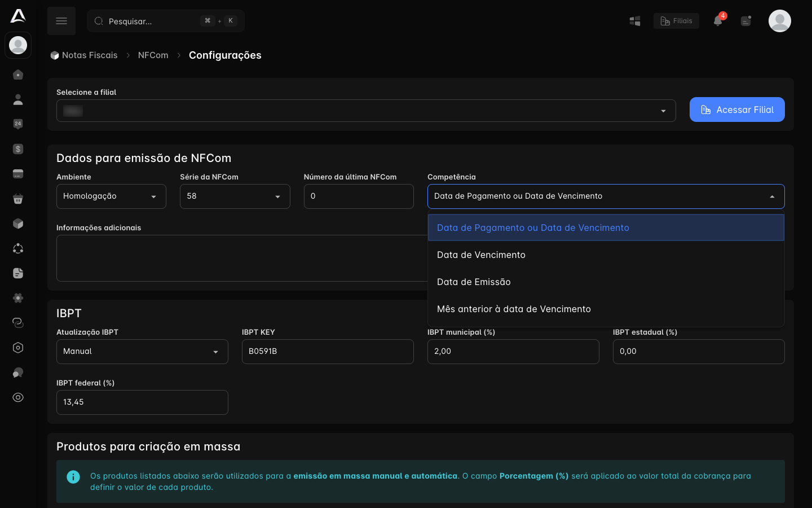Click the Acessar Filial button
This screenshot has height=508, width=812.
coord(737,110)
